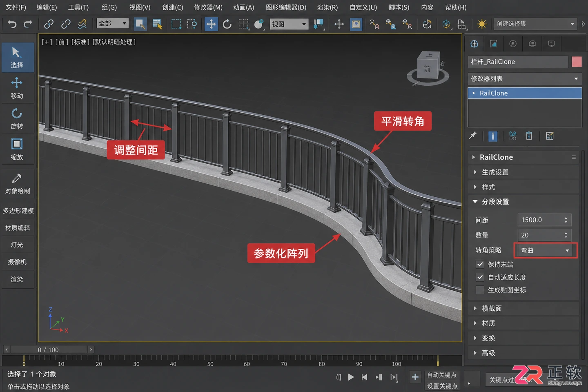The height and width of the screenshot is (392, 588).
Task: Pick the Select (选择) arrow tool
Action: pos(17,58)
